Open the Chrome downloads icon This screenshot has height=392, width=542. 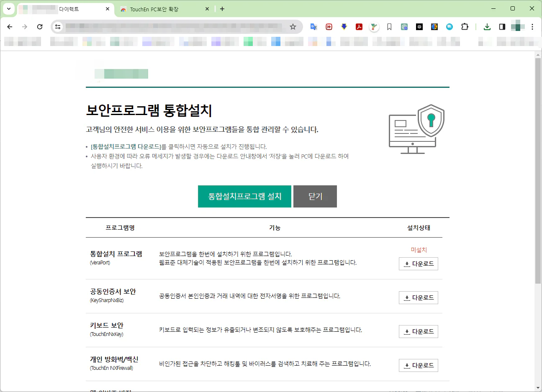tap(487, 27)
